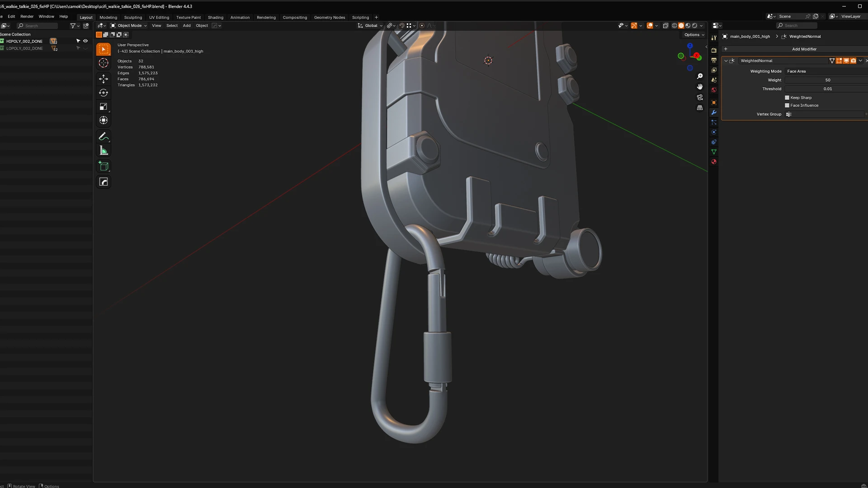Enable the Keep Sharp checkbox
This screenshot has height=488, width=868.
[787, 98]
